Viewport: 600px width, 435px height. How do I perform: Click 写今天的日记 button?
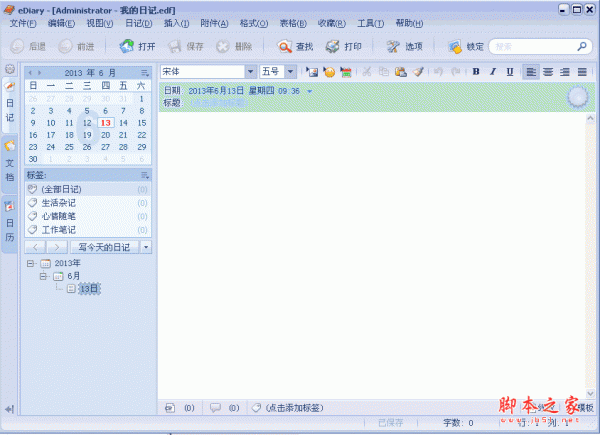(104, 247)
